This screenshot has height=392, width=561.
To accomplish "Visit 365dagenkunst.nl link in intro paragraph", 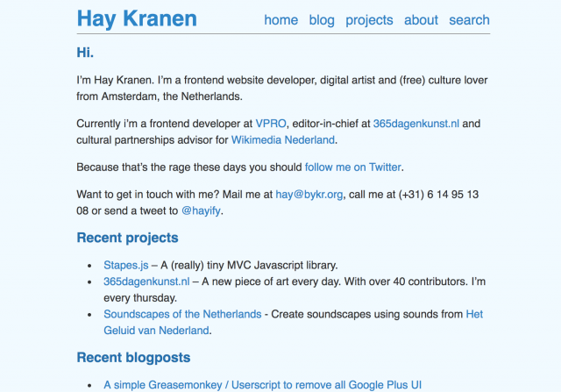I will click(415, 124).
